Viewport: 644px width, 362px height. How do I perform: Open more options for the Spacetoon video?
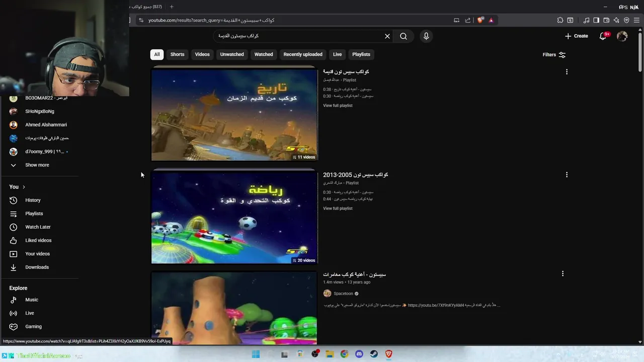(x=562, y=274)
